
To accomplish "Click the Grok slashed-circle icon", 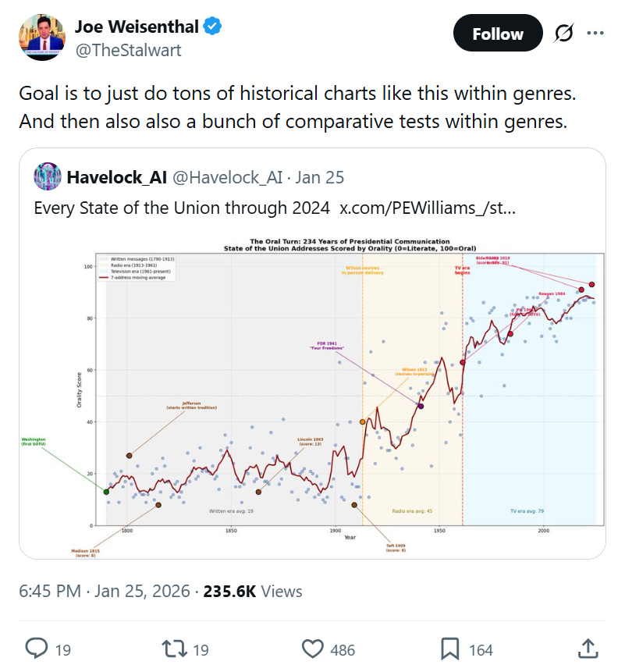I will tap(563, 33).
